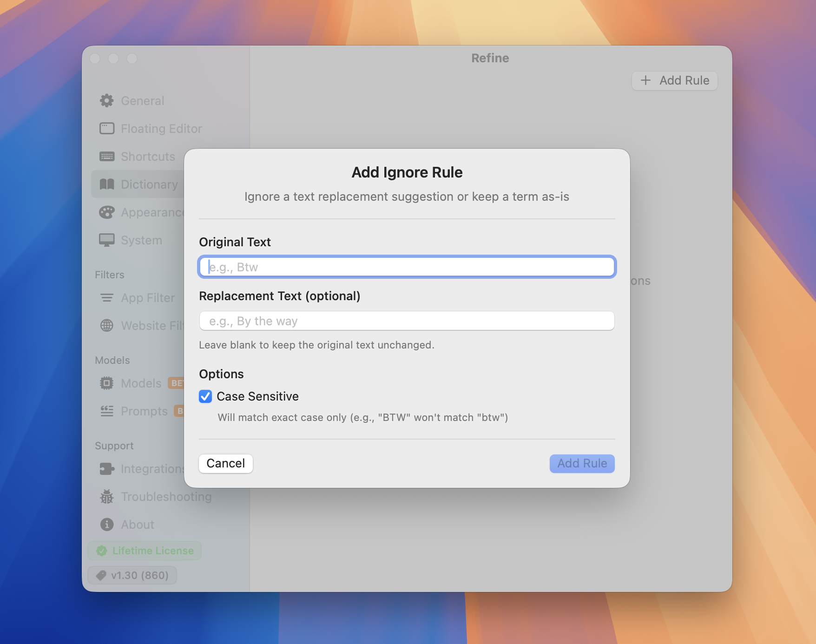Open the App Filter section
Viewport: 816px width, 644px height.
(138, 298)
